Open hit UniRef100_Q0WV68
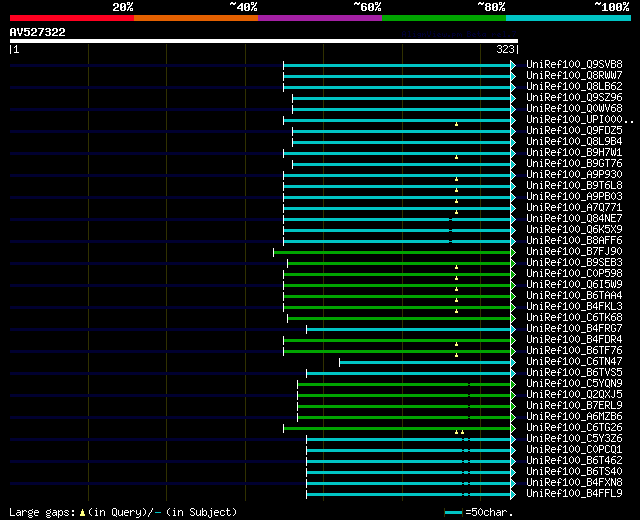Image resolution: width=640 pixels, height=520 pixels. coord(574,109)
